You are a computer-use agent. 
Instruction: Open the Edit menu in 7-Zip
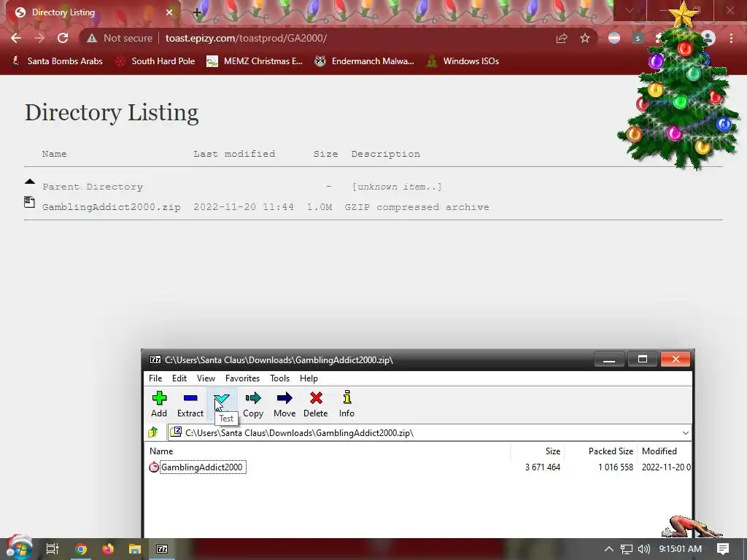coord(179,378)
